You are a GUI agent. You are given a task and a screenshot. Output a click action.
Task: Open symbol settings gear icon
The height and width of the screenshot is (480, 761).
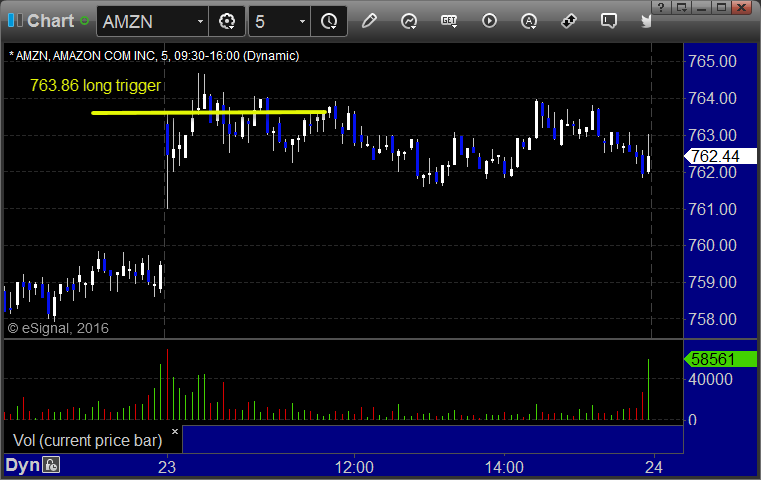tap(227, 21)
